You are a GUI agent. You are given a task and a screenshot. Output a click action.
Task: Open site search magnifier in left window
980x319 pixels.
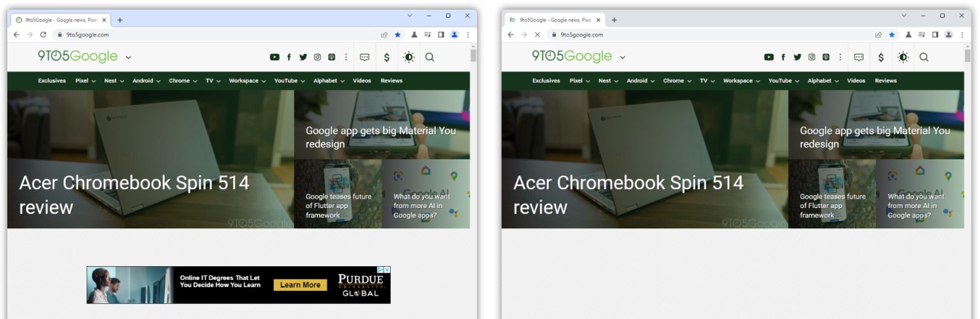(430, 57)
